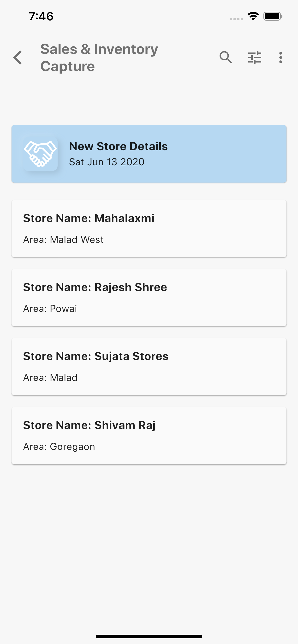
Task: Click the Area: Malad West text
Action: pyautogui.click(x=63, y=240)
